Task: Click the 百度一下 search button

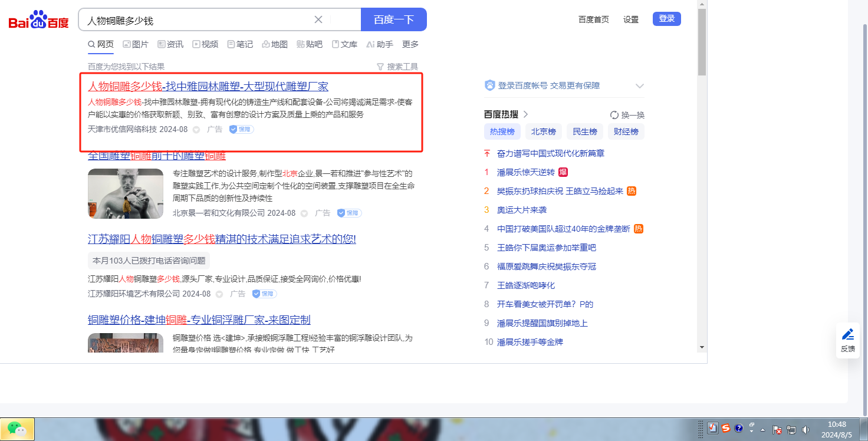Action: 394,19
